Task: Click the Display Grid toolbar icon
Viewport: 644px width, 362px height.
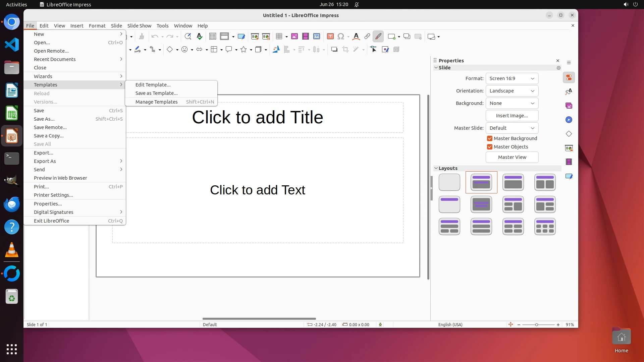Action: pos(212,37)
